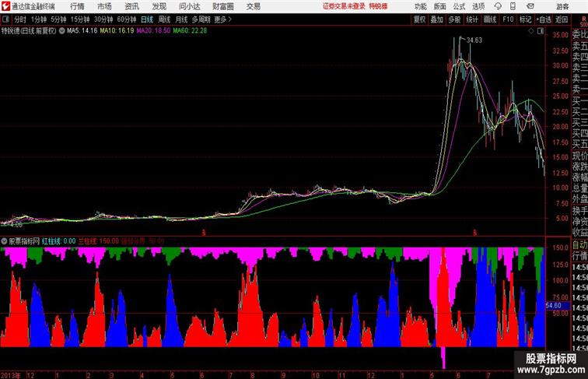588x379 pixels.
Task: Click the 自动 label in right sidebar
Action: (579, 245)
